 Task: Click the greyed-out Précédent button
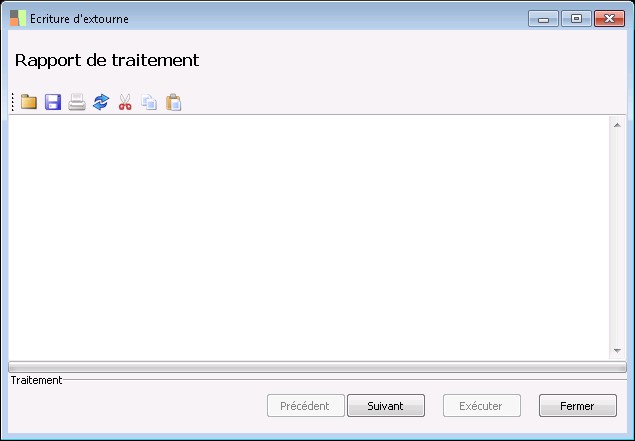coord(305,405)
